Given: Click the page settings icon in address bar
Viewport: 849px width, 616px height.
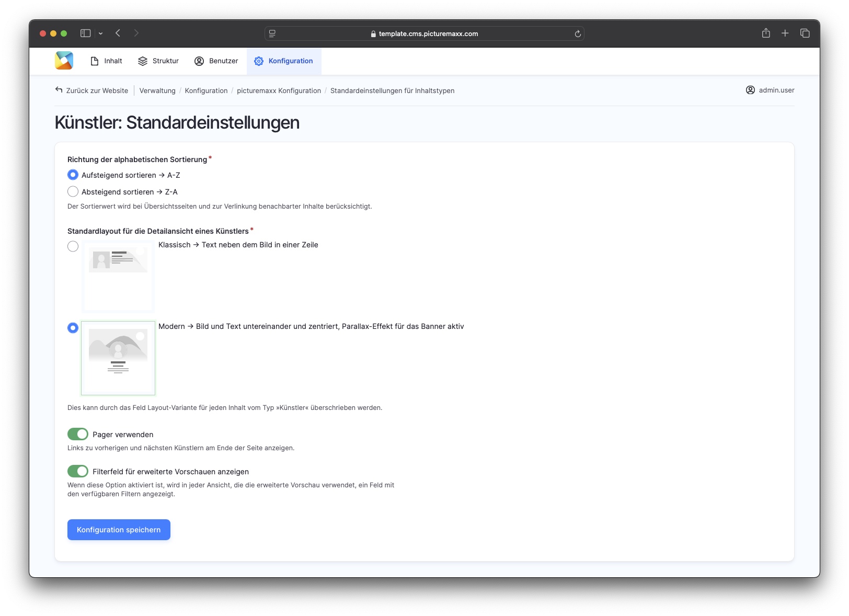Looking at the screenshot, I should click(x=272, y=33).
